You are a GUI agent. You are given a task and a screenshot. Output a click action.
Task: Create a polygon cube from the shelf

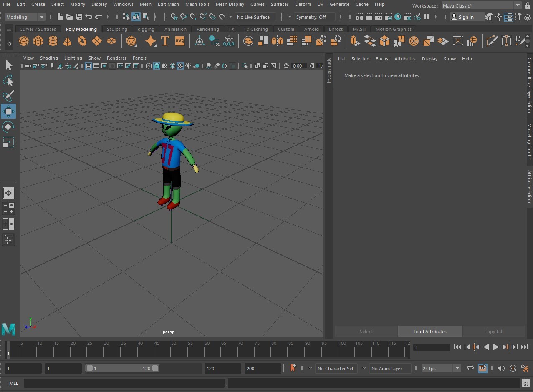pyautogui.click(x=38, y=41)
